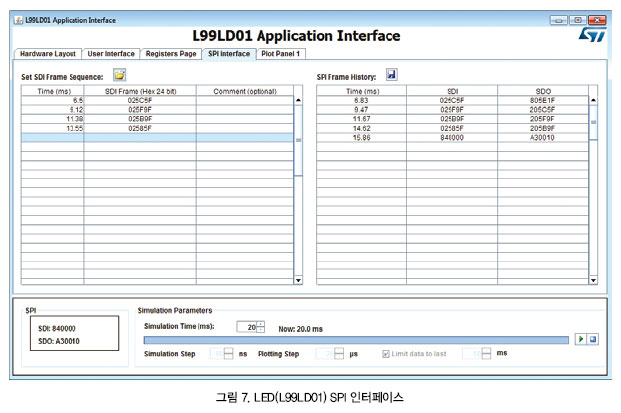Click SDO cell 205F9F in history
Image resolution: width=621 pixels, height=413 pixels.
pyautogui.click(x=543, y=119)
